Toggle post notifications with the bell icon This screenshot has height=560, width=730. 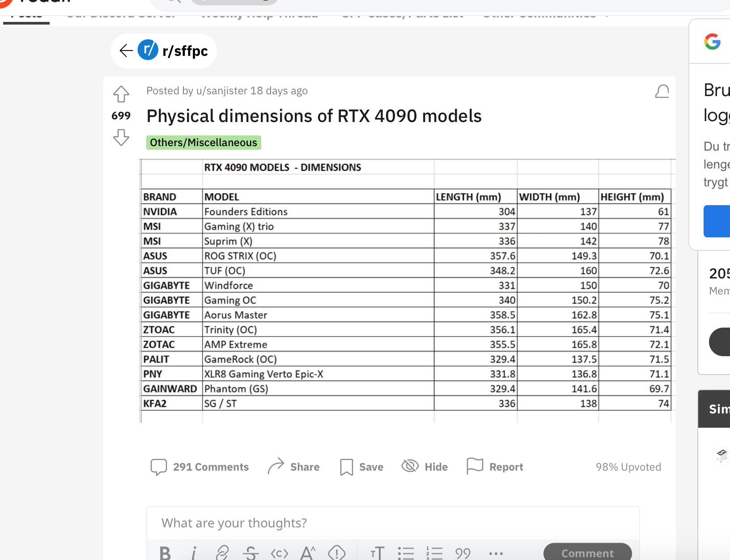[662, 91]
